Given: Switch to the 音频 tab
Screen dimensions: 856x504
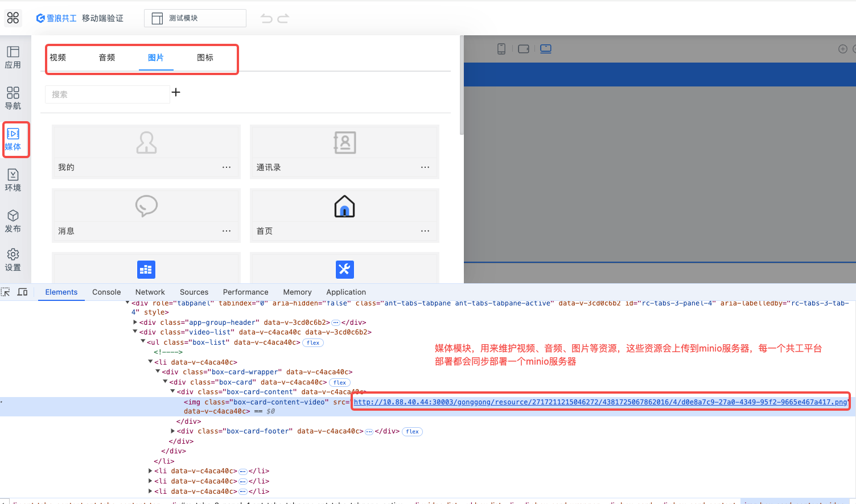Looking at the screenshot, I should (107, 57).
